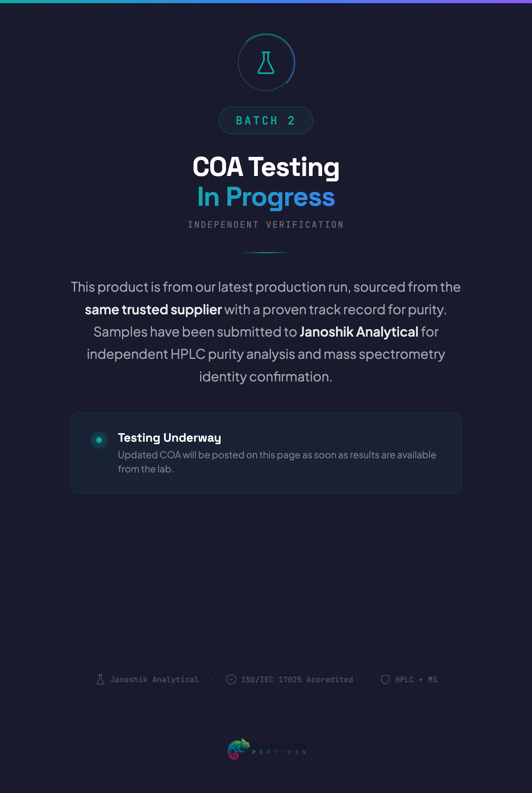This screenshot has width=532, height=793.
Task: Click the HPLC + MS footer label
Action: tap(416, 680)
